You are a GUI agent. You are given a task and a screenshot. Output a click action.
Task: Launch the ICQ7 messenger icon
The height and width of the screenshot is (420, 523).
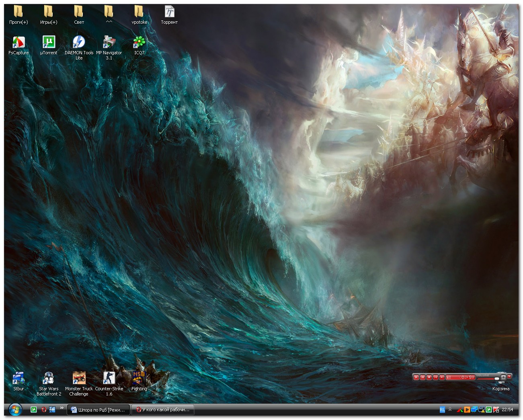point(139,43)
